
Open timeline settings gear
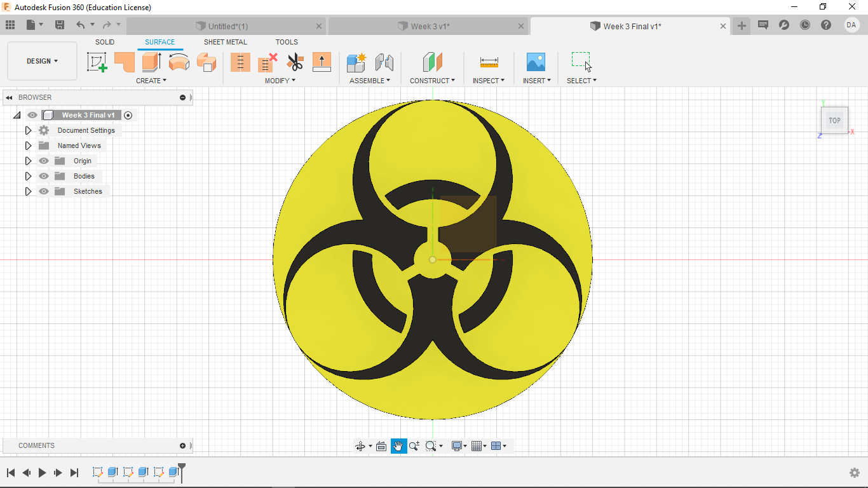click(855, 473)
